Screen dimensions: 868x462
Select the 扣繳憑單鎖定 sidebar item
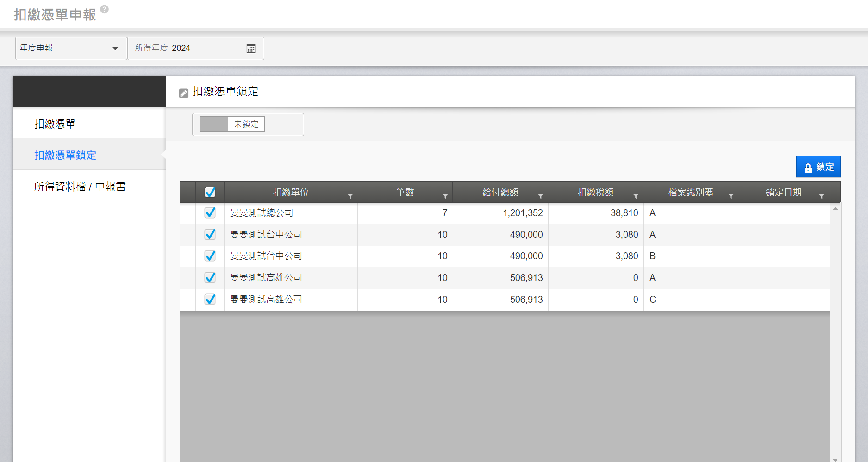[65, 155]
